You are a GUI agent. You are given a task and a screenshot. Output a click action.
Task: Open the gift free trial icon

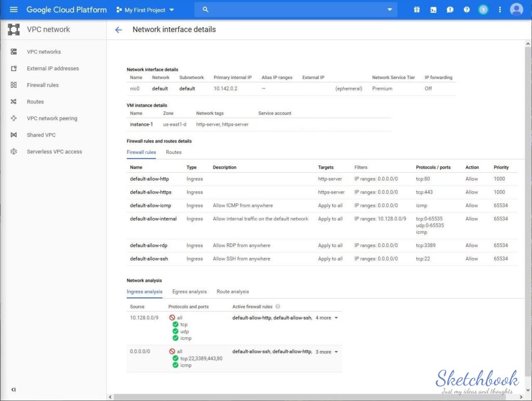tap(417, 9)
